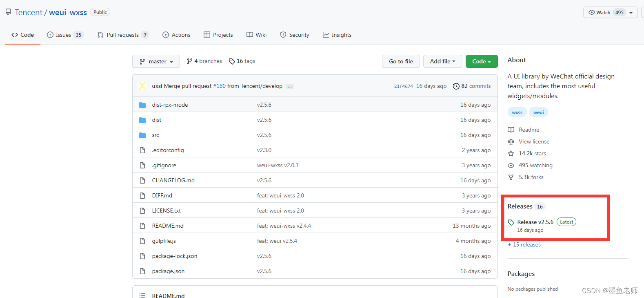Viewport: 644px width, 298px height.
Task: Open the dist folder icon
Action: click(142, 120)
